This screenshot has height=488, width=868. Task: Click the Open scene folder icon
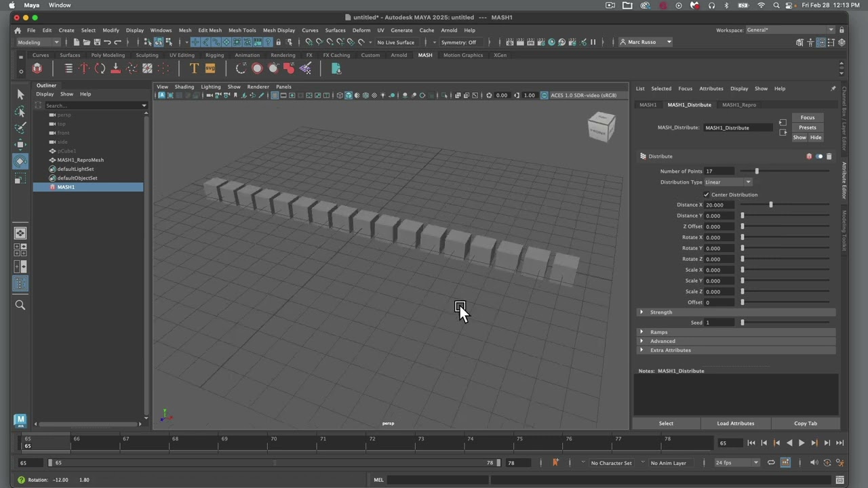[x=87, y=42]
